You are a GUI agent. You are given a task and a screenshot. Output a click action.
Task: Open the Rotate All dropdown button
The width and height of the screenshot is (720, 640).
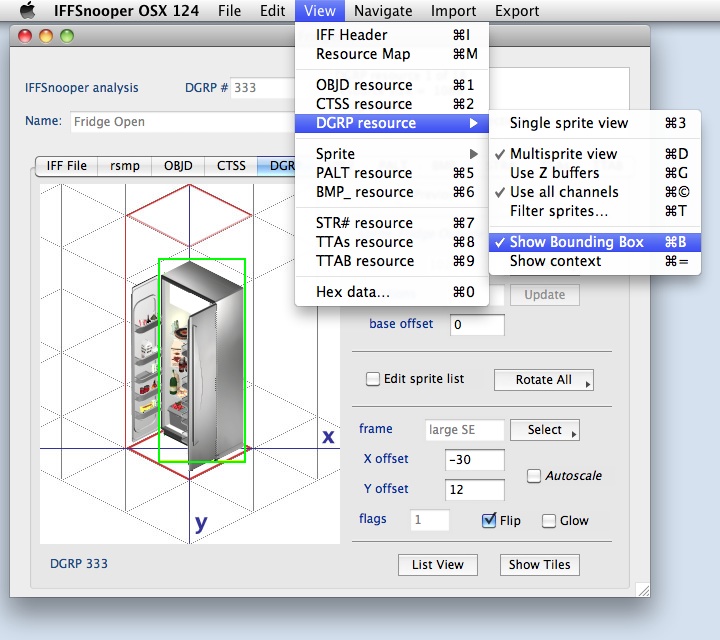[x=543, y=380]
